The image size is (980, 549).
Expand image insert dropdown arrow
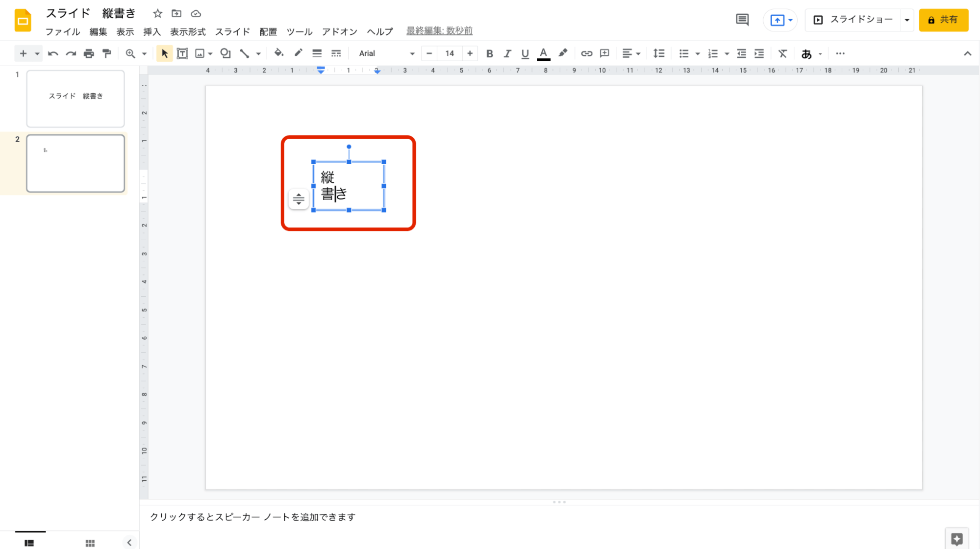click(210, 53)
